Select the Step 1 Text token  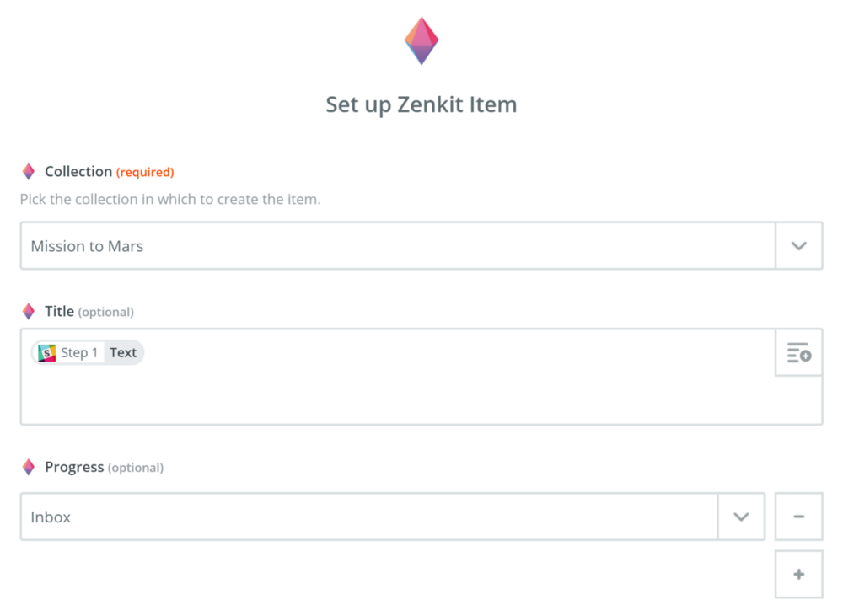[x=88, y=352]
